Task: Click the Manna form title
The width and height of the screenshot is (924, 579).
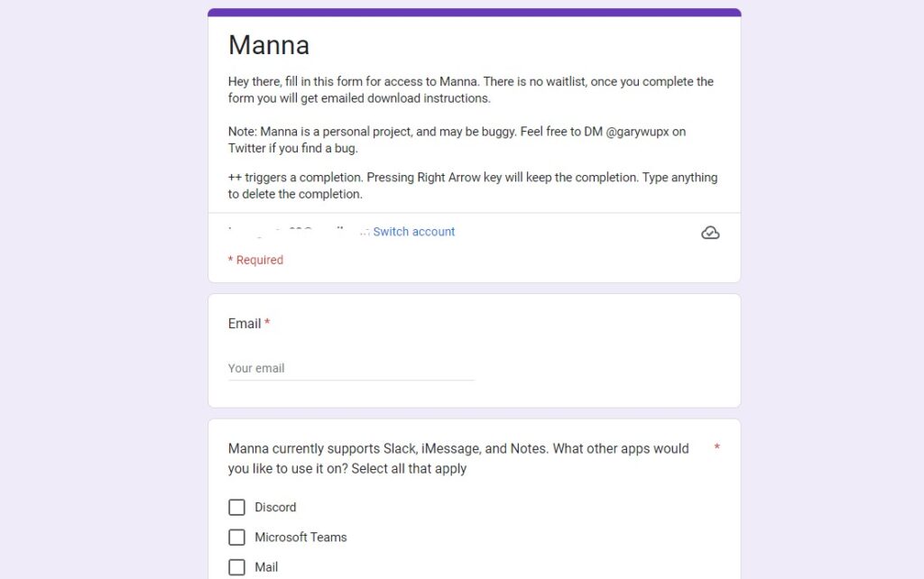Action: pos(269,45)
